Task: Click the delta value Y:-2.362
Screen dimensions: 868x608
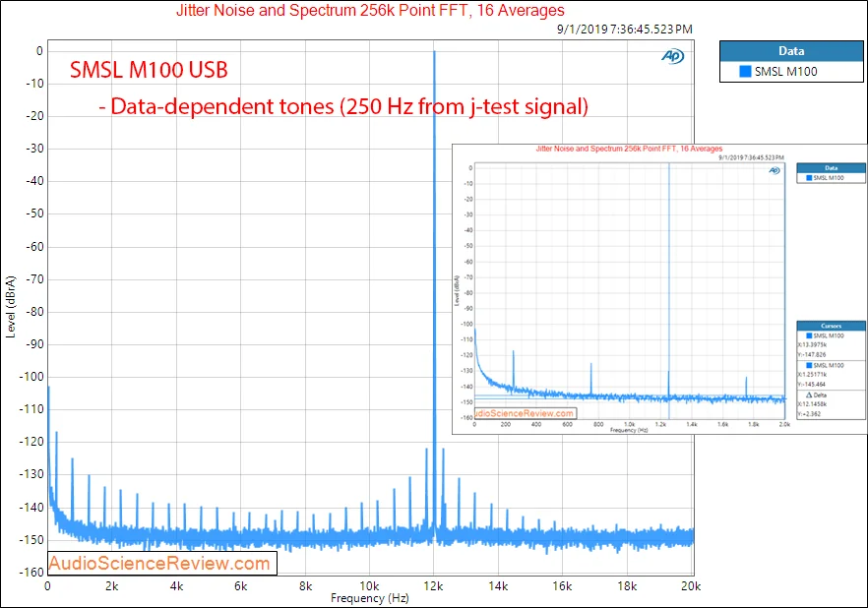Action: click(809, 414)
